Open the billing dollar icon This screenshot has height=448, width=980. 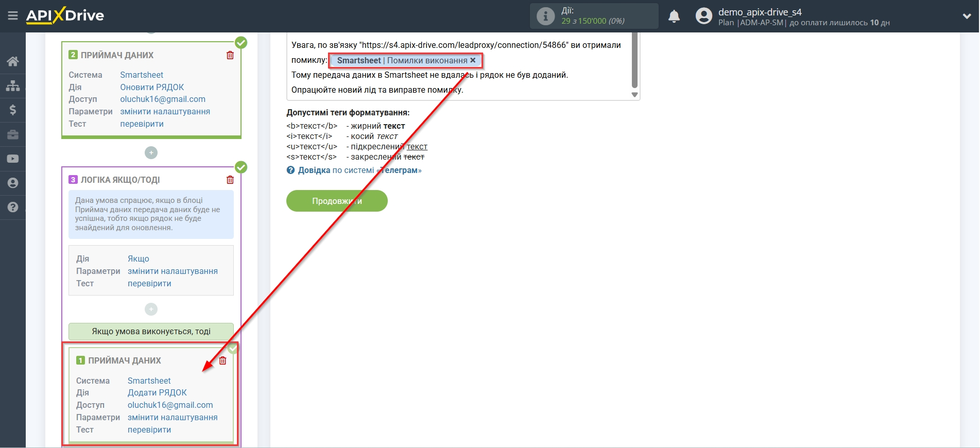point(13,110)
